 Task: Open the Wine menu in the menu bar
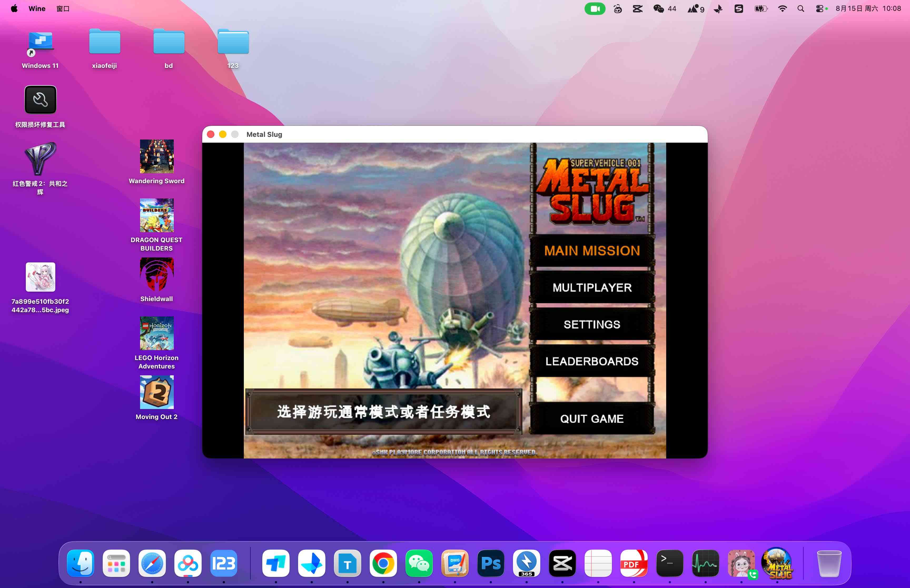tap(37, 8)
